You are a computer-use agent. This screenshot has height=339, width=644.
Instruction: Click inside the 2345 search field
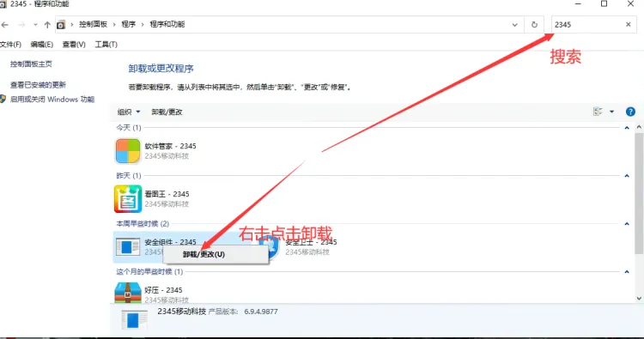[587, 25]
